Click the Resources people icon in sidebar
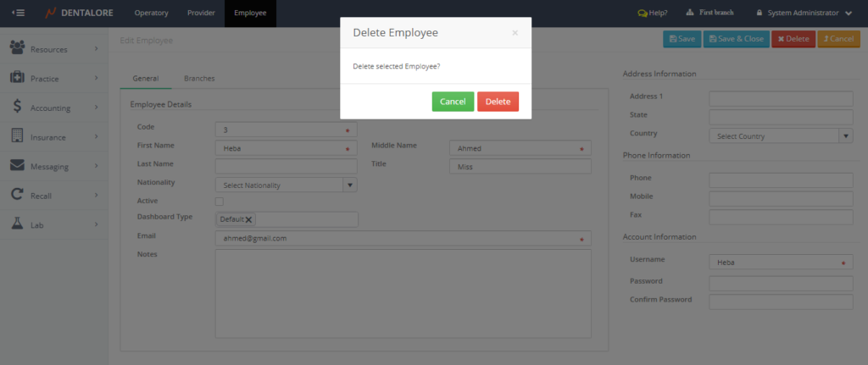 coord(17,49)
